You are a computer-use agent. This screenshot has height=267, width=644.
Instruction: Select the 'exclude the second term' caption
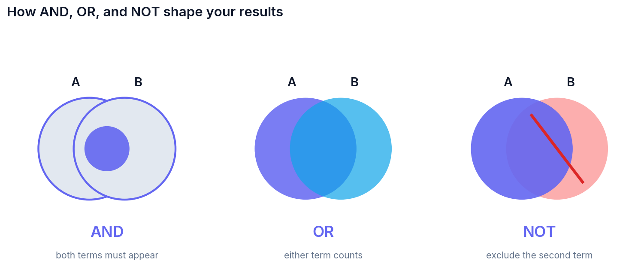[539, 255]
